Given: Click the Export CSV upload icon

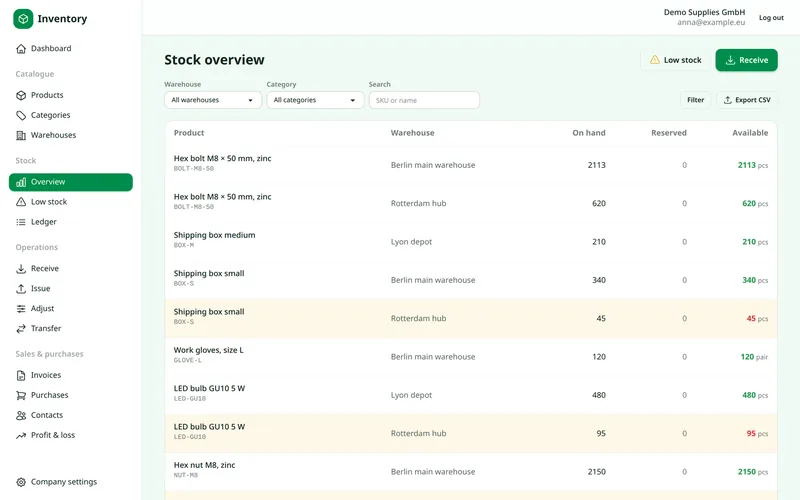Looking at the screenshot, I should pyautogui.click(x=728, y=100).
